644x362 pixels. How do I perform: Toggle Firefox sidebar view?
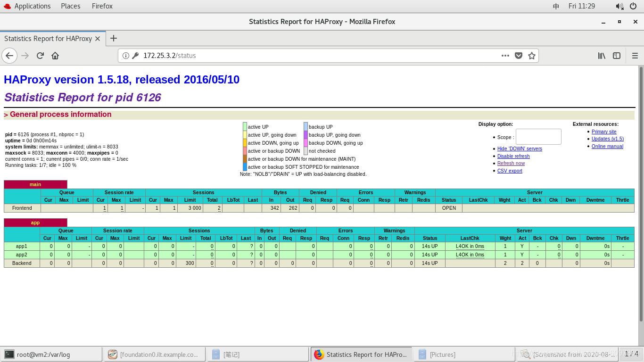point(617,56)
